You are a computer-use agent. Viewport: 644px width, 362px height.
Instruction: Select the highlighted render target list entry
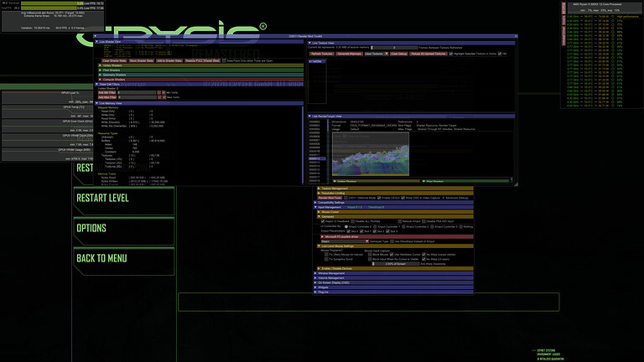click(x=317, y=158)
